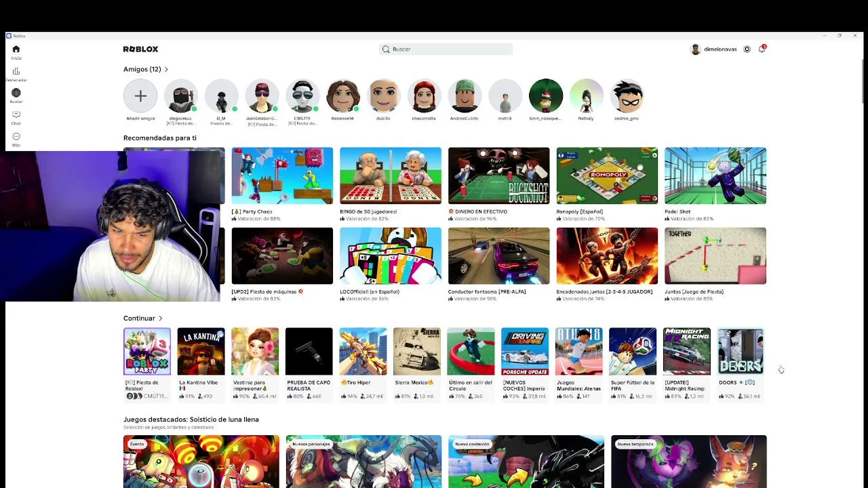Screen dimensions: 868x488
Task: Open the Padel Shot game
Action: point(715,176)
